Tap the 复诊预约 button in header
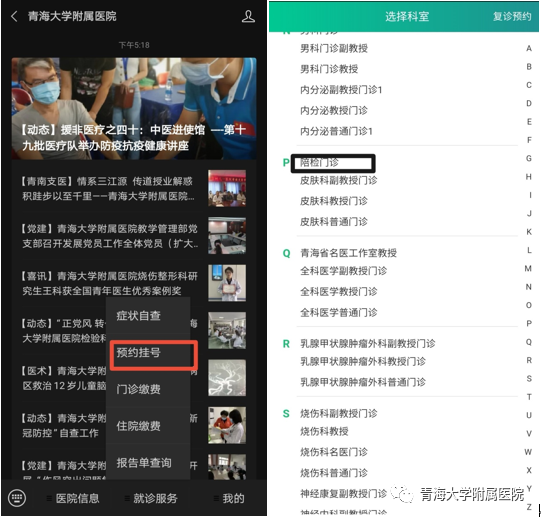The image size is (541, 519). pos(512,16)
